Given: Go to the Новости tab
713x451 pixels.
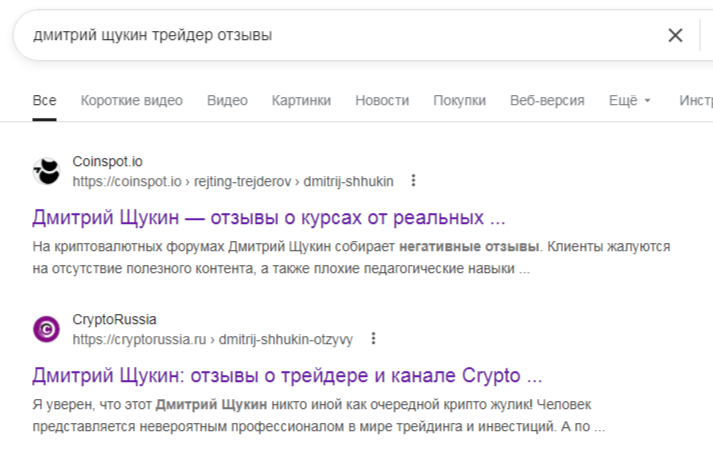Looking at the screenshot, I should coord(382,101).
